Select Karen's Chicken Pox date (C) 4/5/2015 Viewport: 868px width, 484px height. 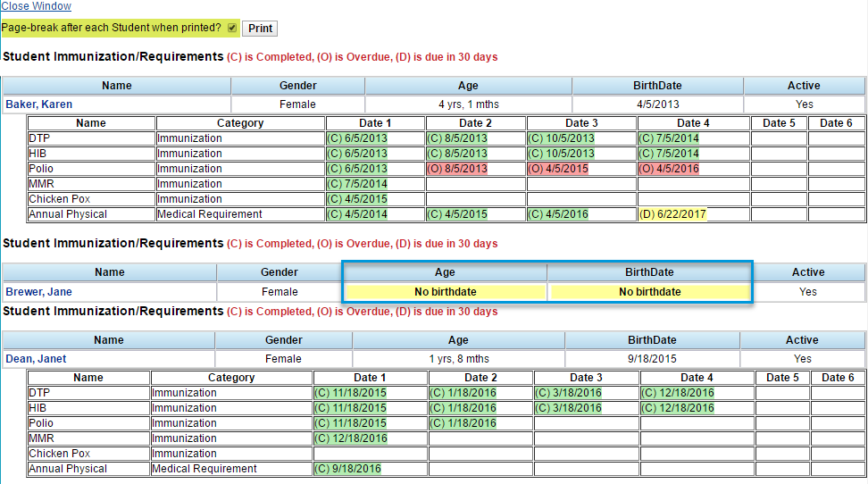tap(357, 199)
